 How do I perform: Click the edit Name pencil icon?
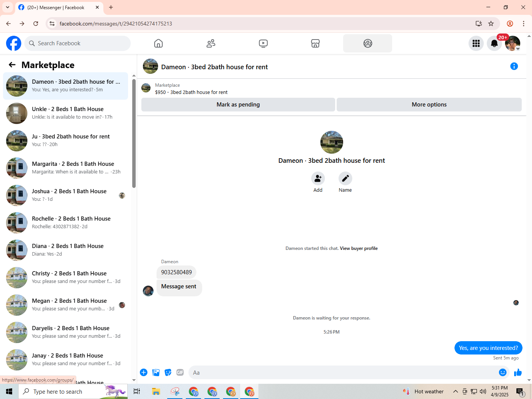pyautogui.click(x=345, y=178)
